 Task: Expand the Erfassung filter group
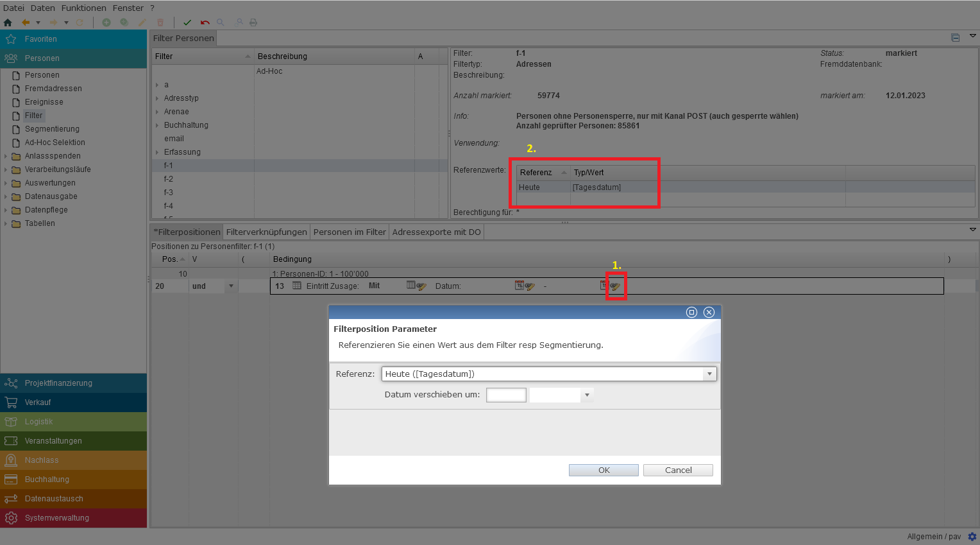click(x=157, y=152)
